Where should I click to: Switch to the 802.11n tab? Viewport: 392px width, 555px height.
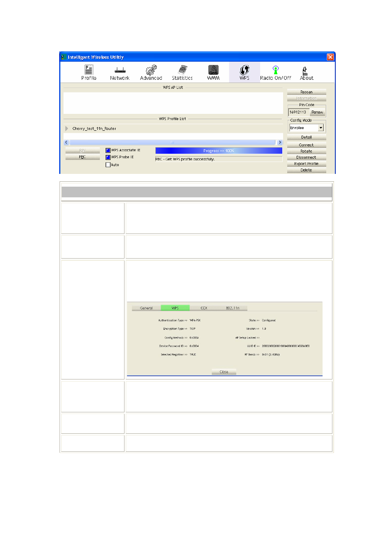[233, 308]
